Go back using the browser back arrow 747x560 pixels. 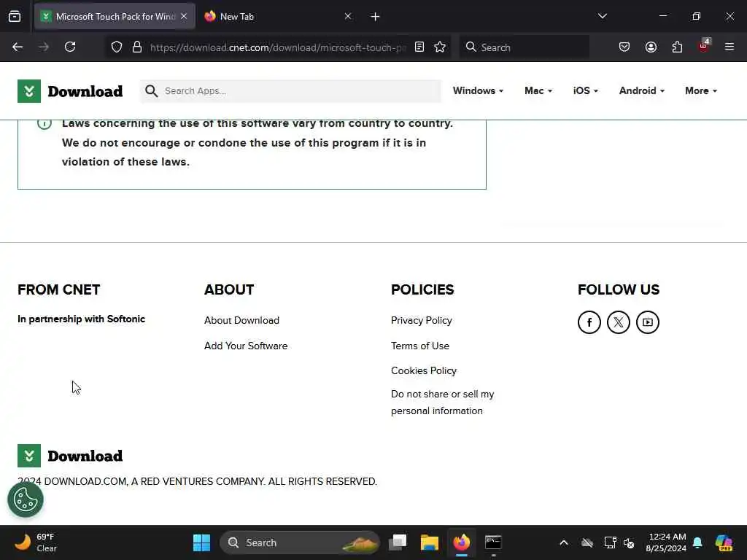pyautogui.click(x=18, y=47)
